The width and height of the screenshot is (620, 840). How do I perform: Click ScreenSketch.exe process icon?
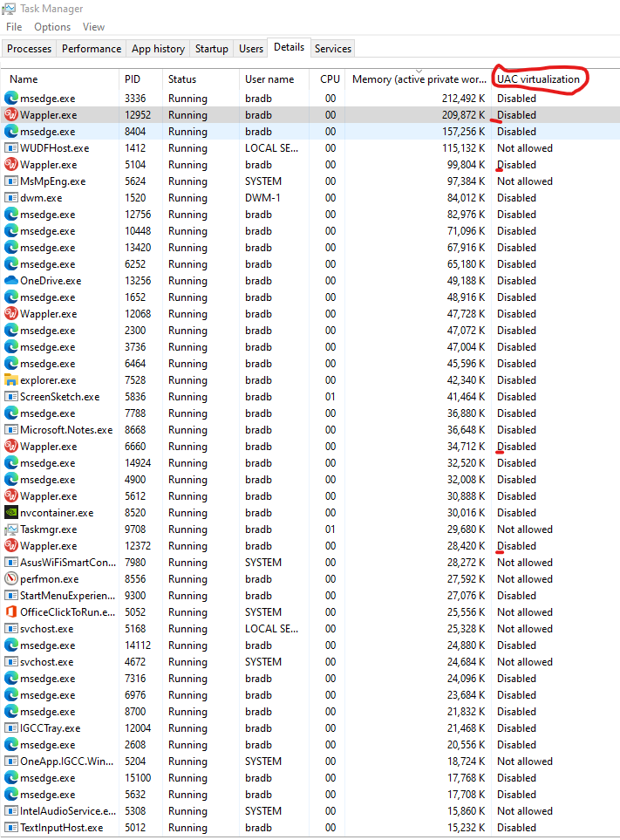tap(10, 396)
